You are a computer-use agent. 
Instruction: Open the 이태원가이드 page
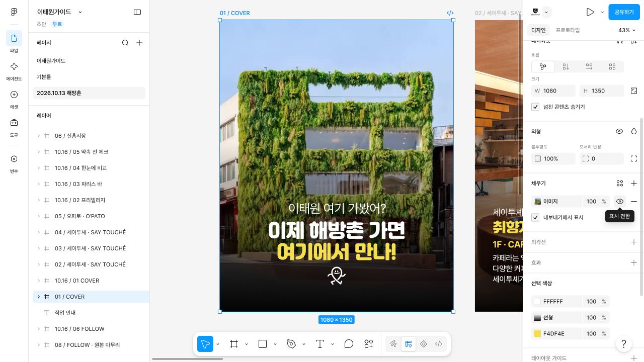(x=89, y=61)
